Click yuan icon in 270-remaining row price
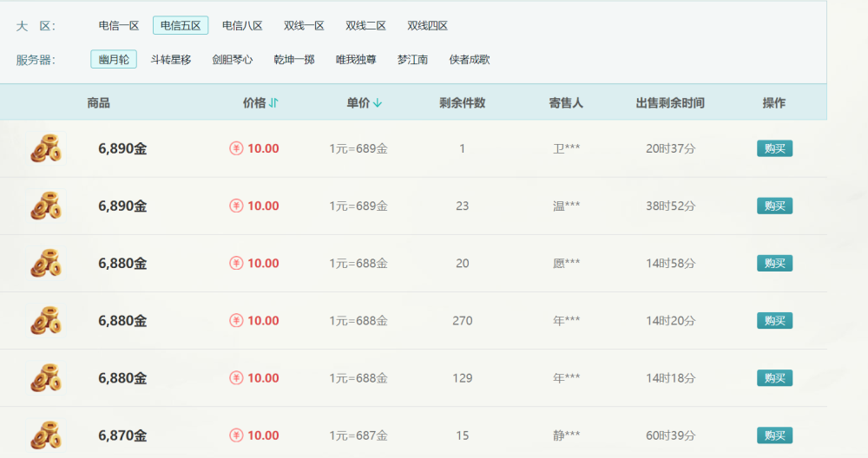The height and width of the screenshot is (458, 868). click(x=236, y=321)
